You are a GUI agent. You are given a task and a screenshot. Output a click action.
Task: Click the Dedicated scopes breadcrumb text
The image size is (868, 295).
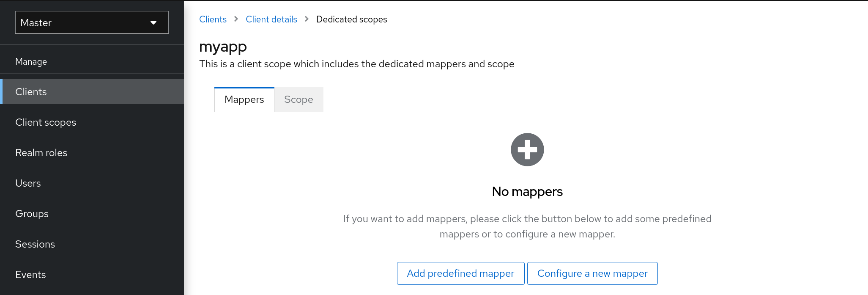coord(351,19)
